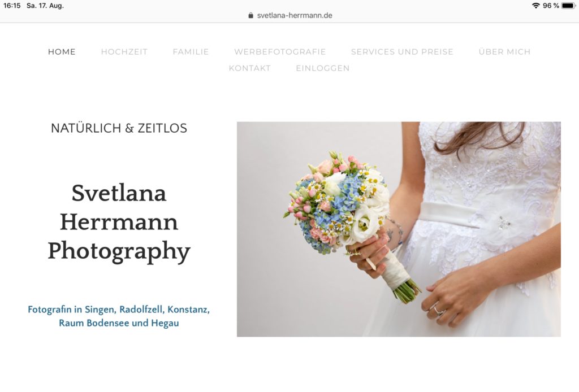579x392 pixels.
Task: Open the HOME menu item
Action: tap(62, 51)
